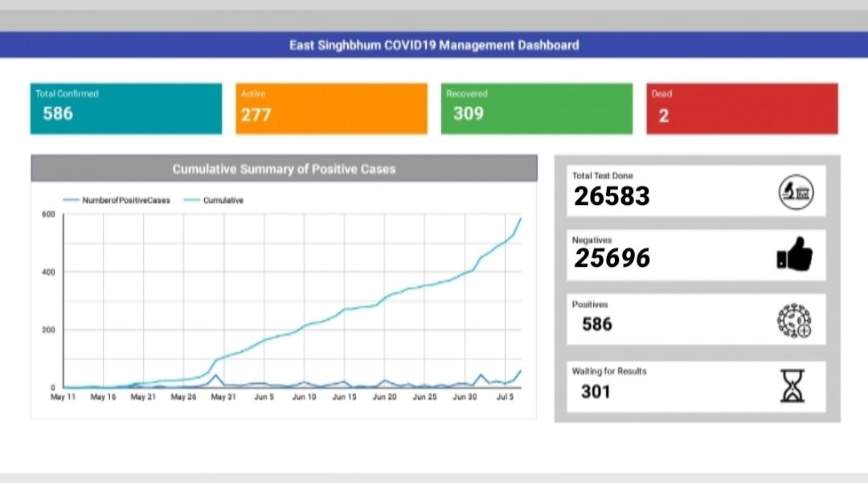Click the East Singhbhum COVID19 Management Dashboard title
The height and width of the screenshot is (483, 868).
click(x=434, y=45)
